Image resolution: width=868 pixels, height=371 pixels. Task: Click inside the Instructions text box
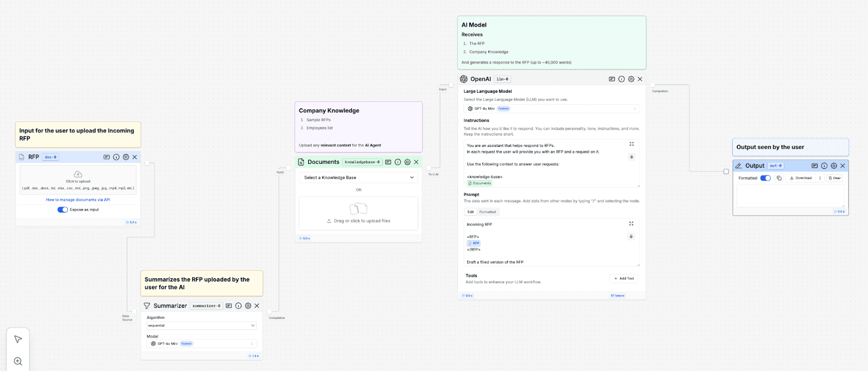[552, 164]
